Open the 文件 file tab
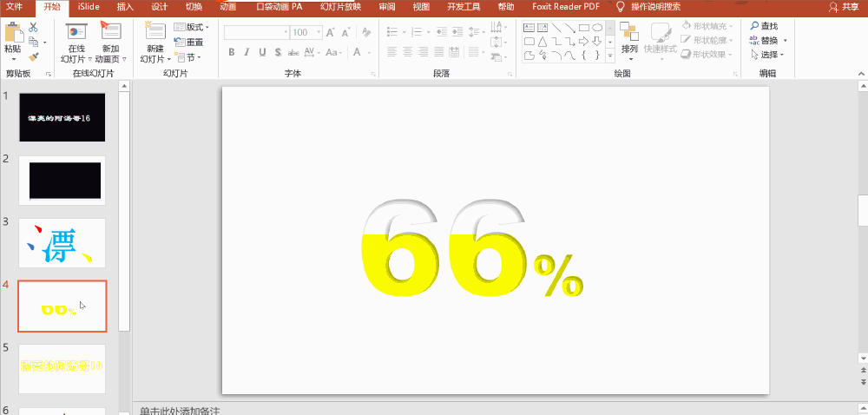The width and height of the screenshot is (868, 415). point(16,7)
